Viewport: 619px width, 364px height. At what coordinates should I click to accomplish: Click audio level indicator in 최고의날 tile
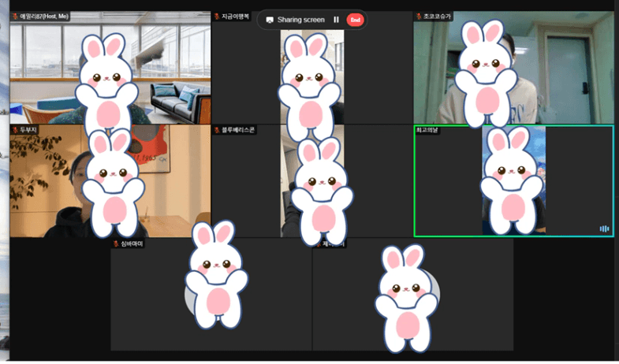[x=604, y=228]
